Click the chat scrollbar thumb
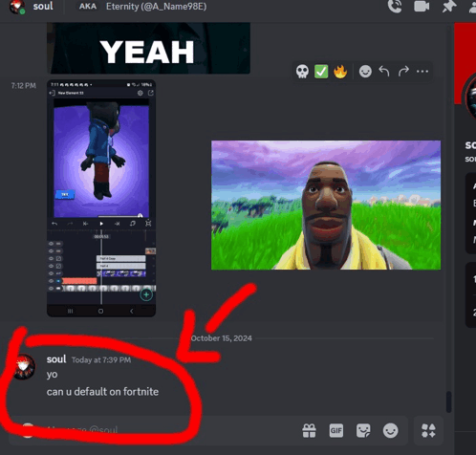Image resolution: width=476 pixels, height=455 pixels. [448, 402]
